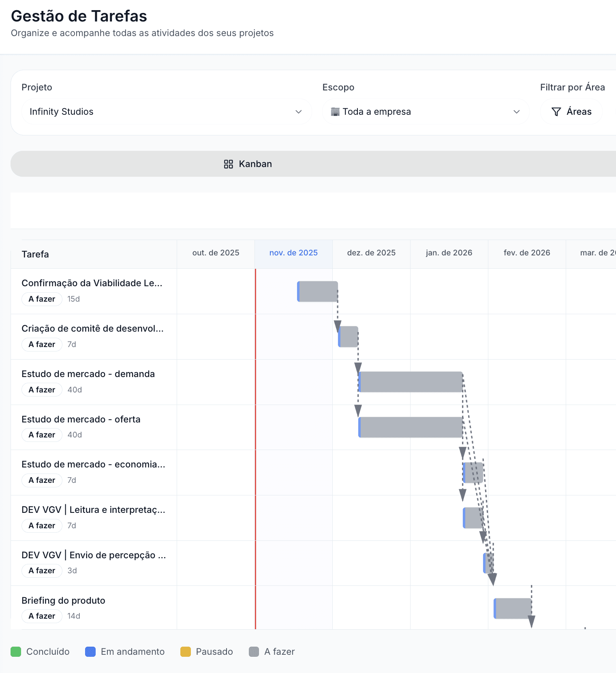The image size is (616, 673).
Task: Open the Escopo dropdown showing Toda a empresa
Action: click(x=426, y=111)
